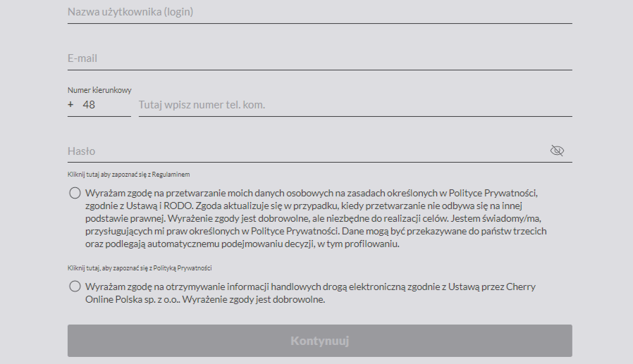This screenshot has width=633, height=364.
Task: Toggle password visibility eye icon
Action: [557, 151]
